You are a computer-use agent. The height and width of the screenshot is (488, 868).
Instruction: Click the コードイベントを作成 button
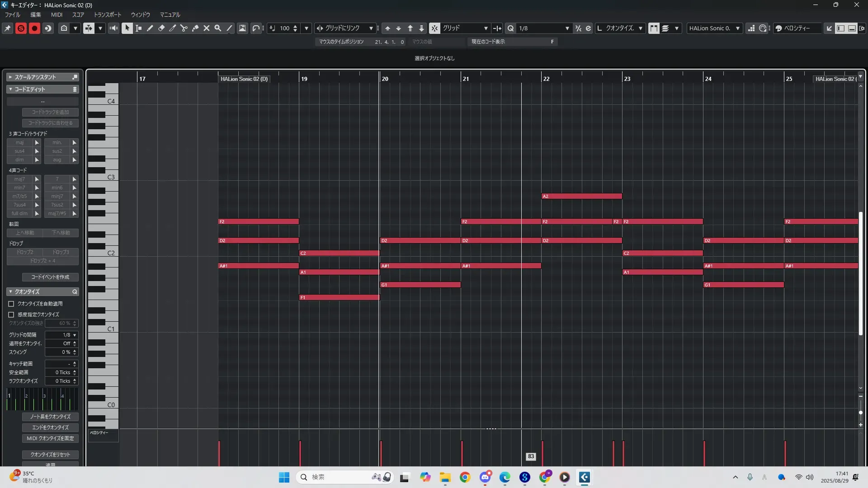point(50,277)
